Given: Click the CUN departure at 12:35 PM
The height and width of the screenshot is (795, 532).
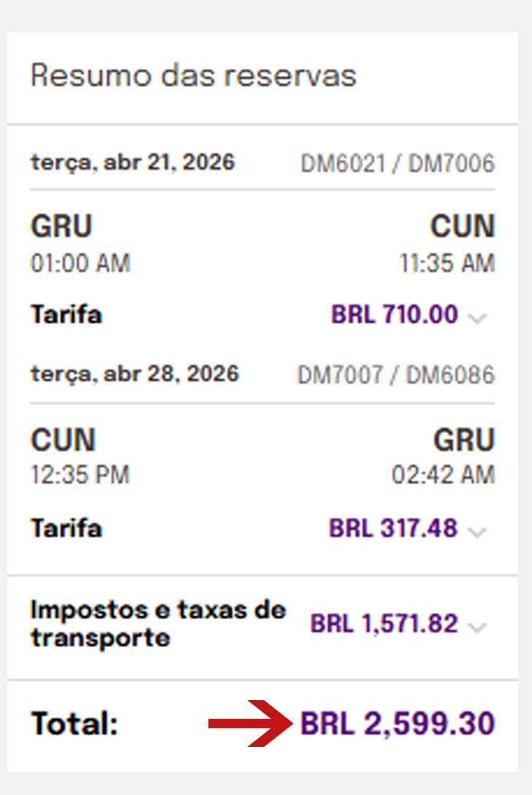Looking at the screenshot, I should click(x=63, y=440).
